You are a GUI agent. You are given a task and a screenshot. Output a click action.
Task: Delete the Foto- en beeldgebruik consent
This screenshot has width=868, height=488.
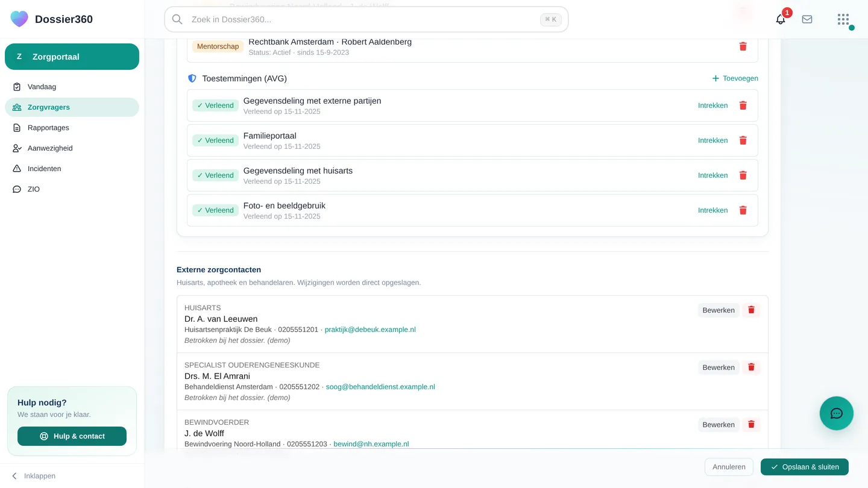coord(743,210)
